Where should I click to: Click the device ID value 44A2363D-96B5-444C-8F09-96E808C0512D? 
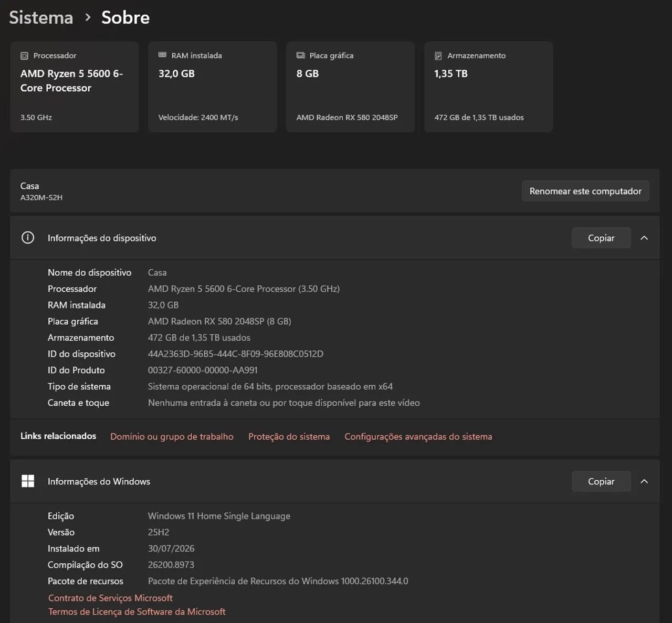[x=236, y=354]
